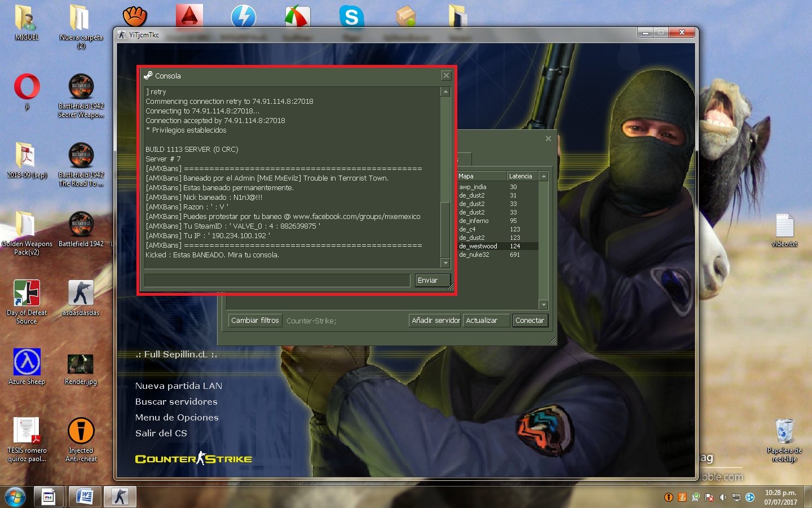Launch the AutoCAD red A icon

point(189,16)
